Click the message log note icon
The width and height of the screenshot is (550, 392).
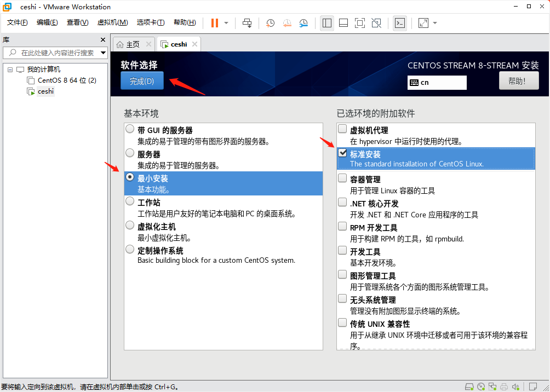(x=533, y=387)
